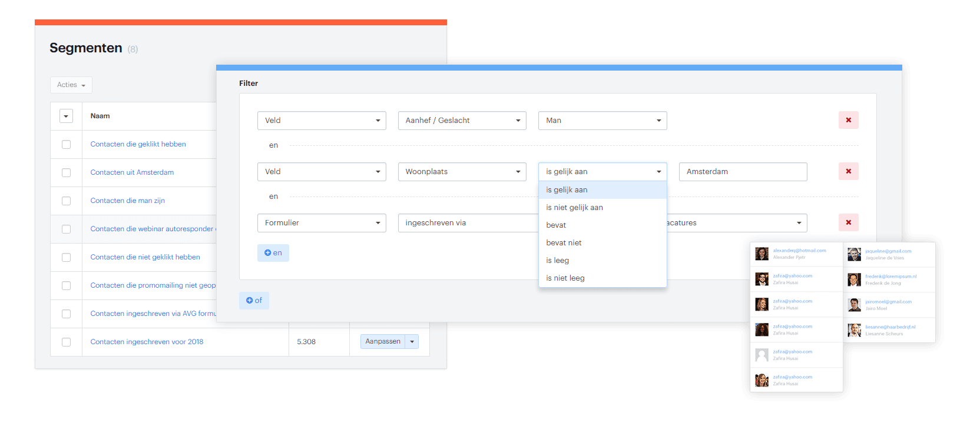The height and width of the screenshot is (423, 980).
Task: Open the 'Man' value dropdown
Action: coord(602,121)
